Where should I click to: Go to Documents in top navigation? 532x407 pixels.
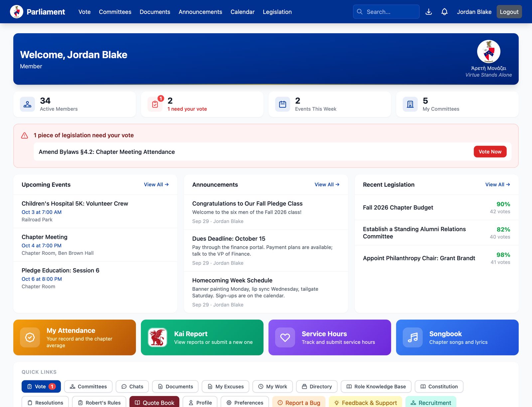155,12
